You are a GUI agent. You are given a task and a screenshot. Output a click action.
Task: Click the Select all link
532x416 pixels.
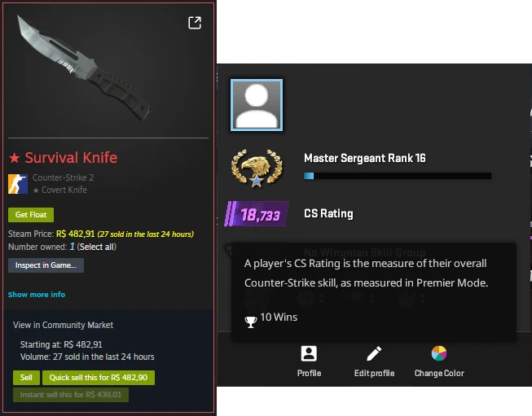[x=97, y=247]
